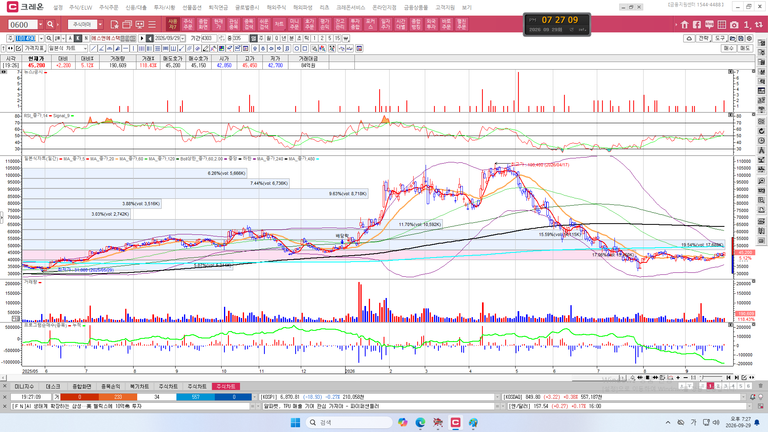Click the 매도 sell button

coord(745,48)
